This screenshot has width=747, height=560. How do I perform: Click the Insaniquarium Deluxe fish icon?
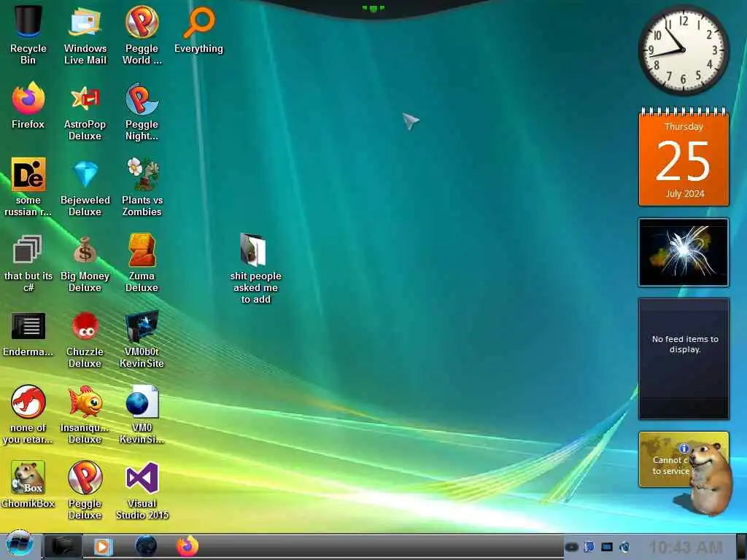85,414
